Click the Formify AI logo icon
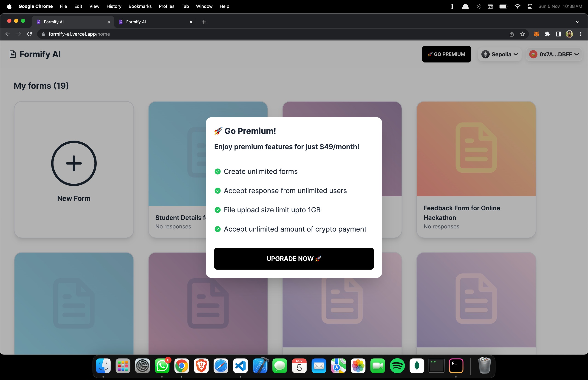 13,54
